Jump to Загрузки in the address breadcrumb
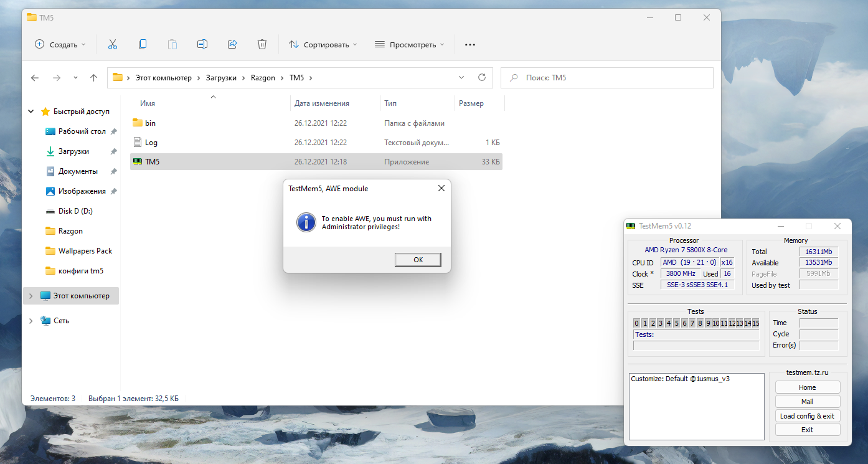 tap(221, 78)
